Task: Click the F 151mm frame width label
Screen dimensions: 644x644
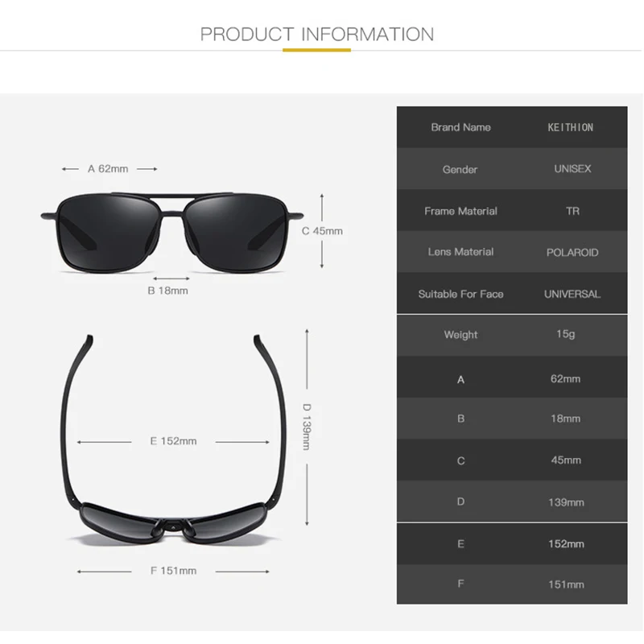Action: coord(173,571)
